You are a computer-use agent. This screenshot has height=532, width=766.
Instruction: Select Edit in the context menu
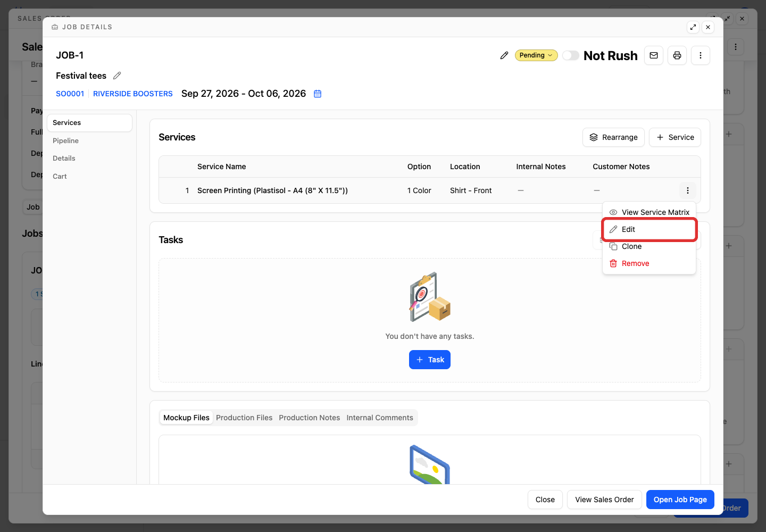(649, 229)
